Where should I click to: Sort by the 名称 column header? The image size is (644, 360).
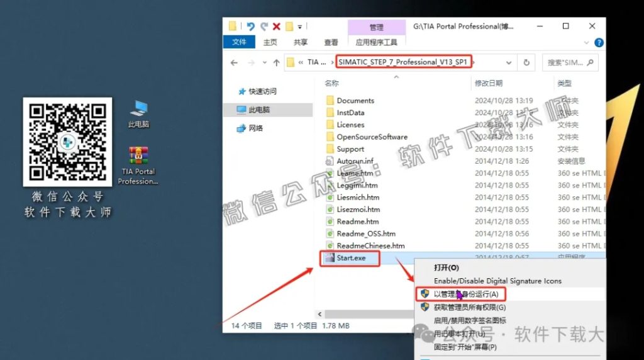pos(331,83)
